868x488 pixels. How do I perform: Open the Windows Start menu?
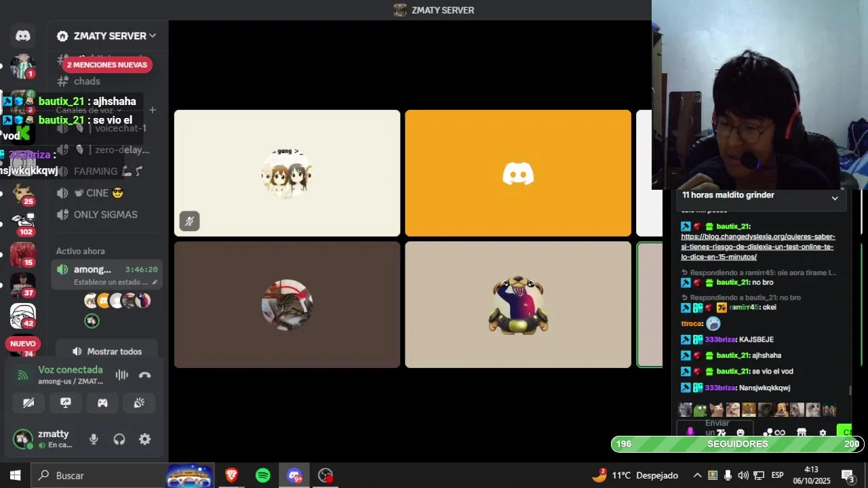pos(15,475)
